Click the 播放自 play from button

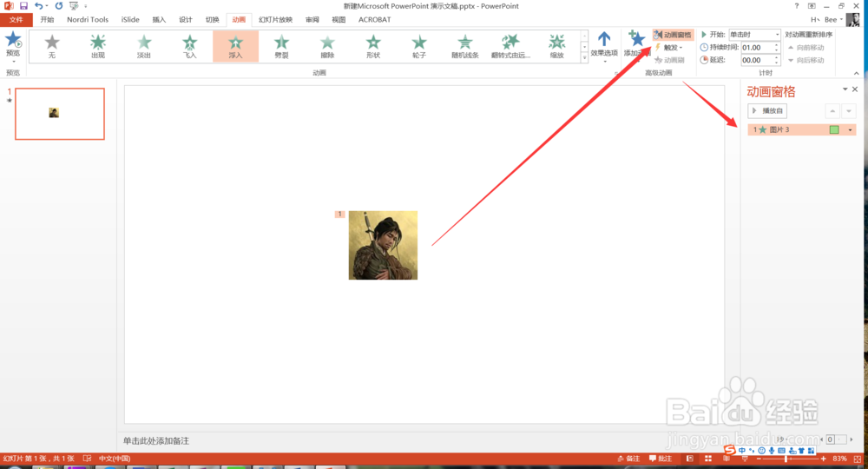(x=767, y=111)
